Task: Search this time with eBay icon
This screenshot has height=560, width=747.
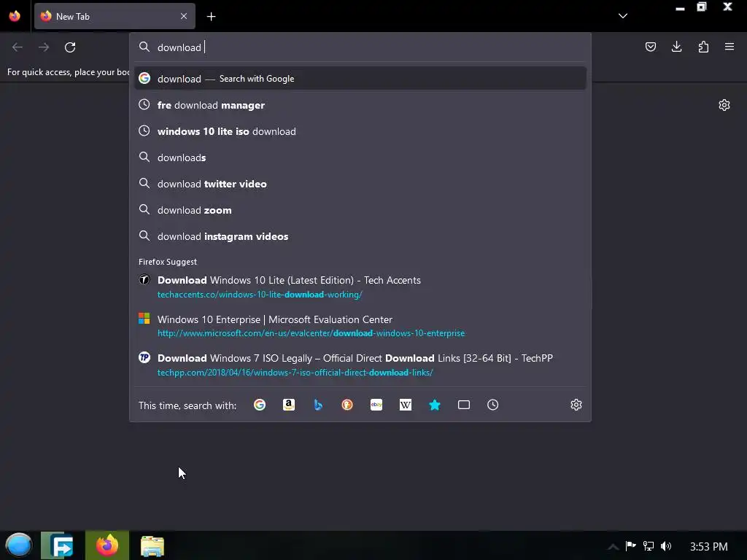Action: coord(376,405)
